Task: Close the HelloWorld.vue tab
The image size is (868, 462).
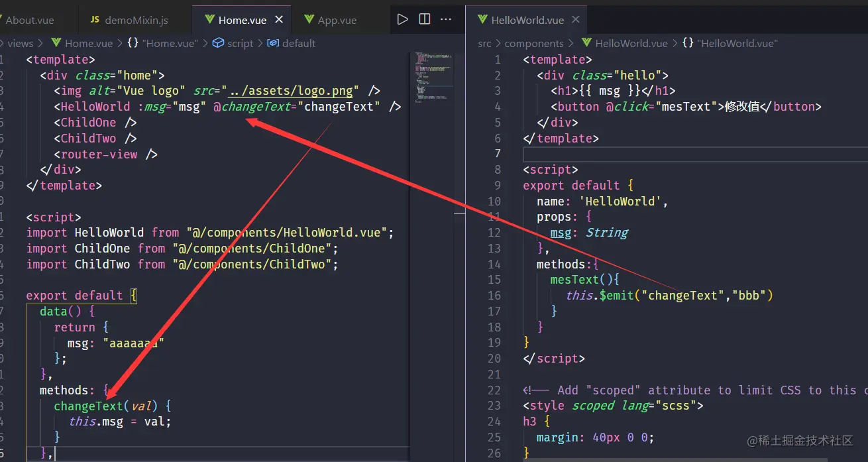Action: (575, 20)
